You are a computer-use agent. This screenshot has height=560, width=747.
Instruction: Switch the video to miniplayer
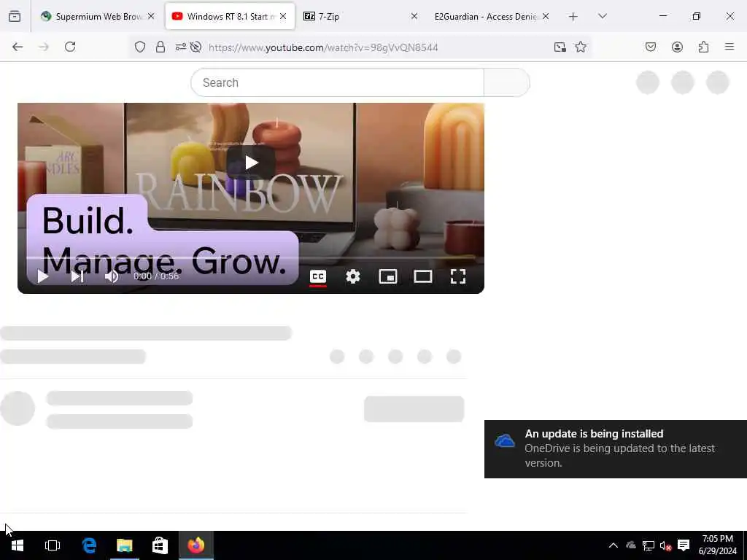pyautogui.click(x=388, y=276)
